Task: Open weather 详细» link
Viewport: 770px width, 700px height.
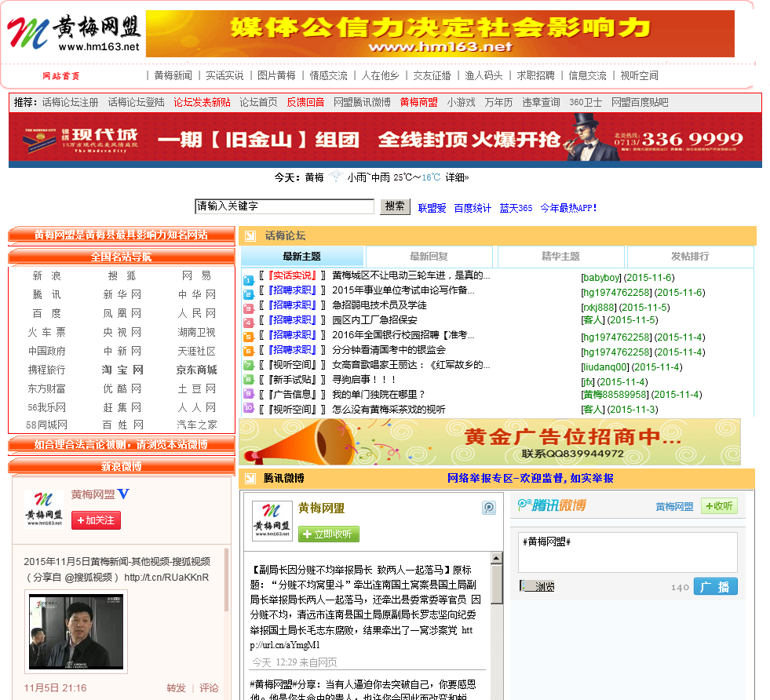Action: tap(457, 177)
